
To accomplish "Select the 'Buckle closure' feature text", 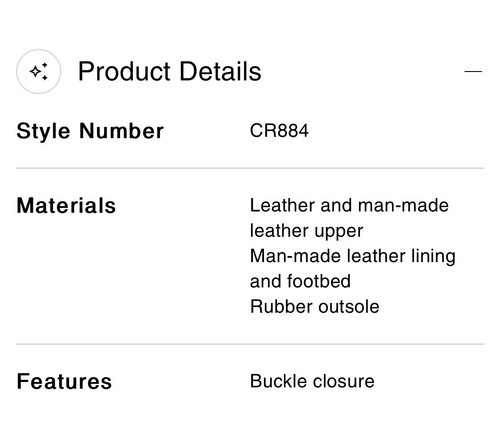I will click(312, 381).
